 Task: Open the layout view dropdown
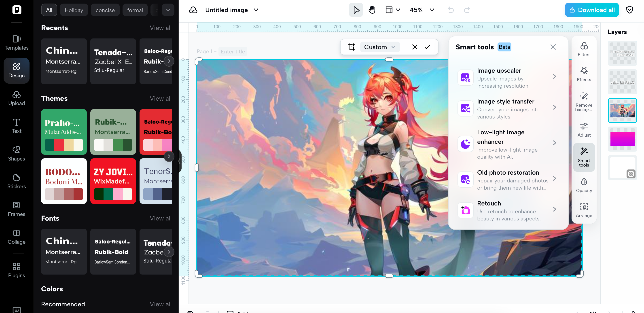coord(392,10)
